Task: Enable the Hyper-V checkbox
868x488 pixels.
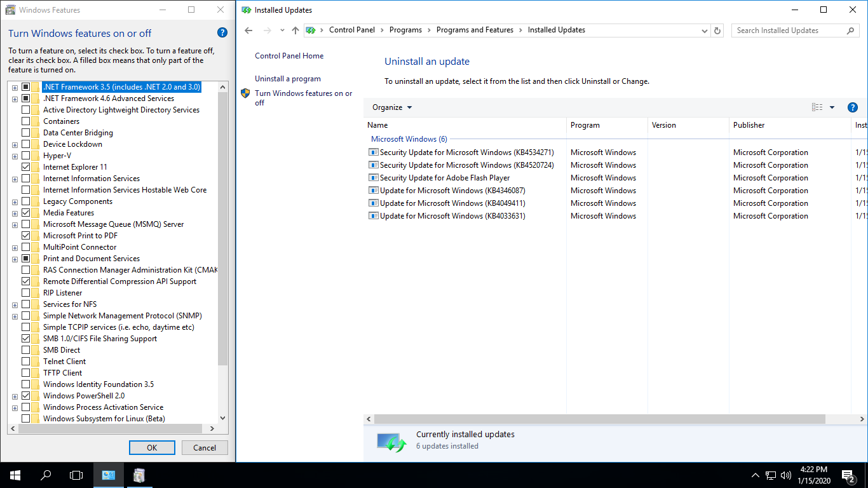Action: (26, 156)
